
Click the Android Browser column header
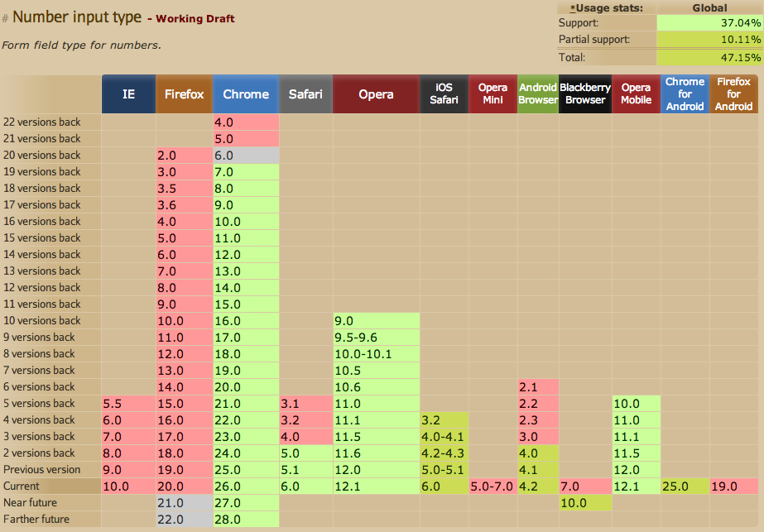click(x=538, y=94)
